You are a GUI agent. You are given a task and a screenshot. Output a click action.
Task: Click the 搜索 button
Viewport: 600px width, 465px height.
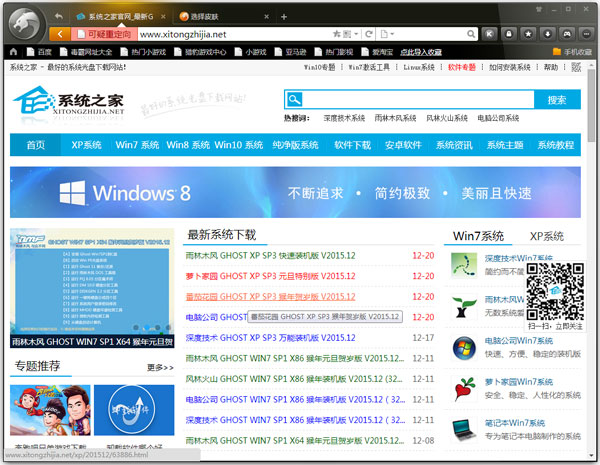(557, 100)
